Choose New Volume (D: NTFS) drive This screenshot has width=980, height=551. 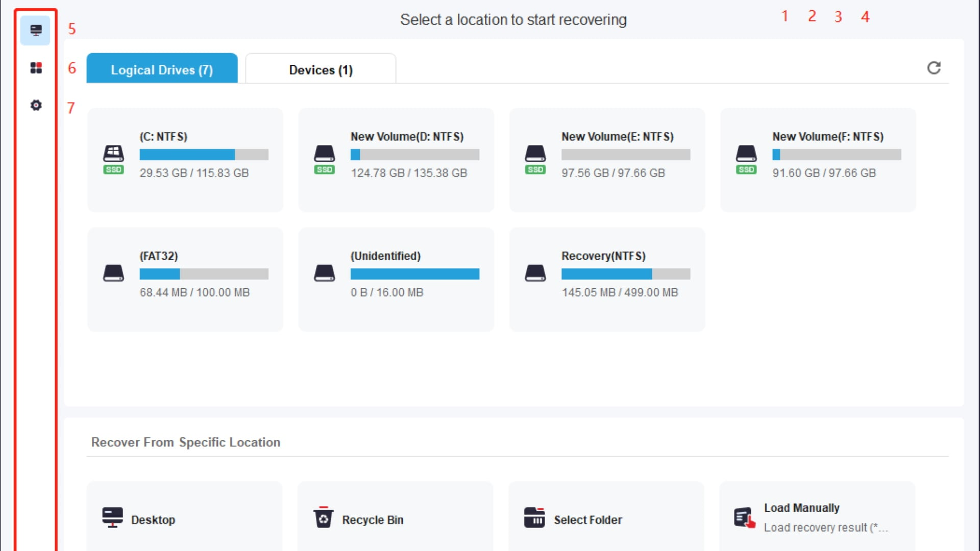coord(396,160)
